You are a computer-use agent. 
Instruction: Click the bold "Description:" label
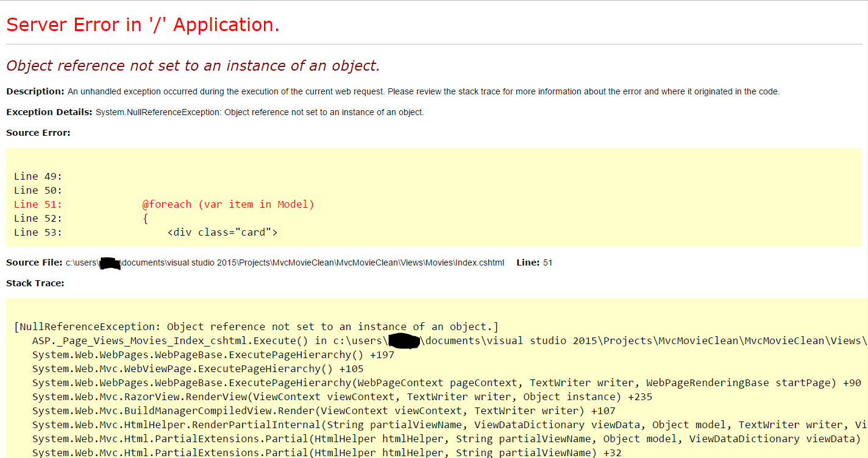pos(35,91)
